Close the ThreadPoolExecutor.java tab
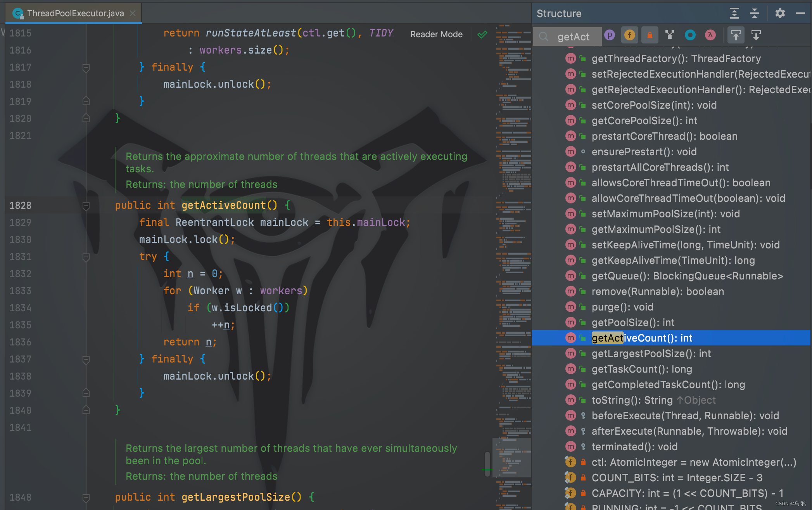Viewport: 812px width, 510px height. tap(133, 13)
